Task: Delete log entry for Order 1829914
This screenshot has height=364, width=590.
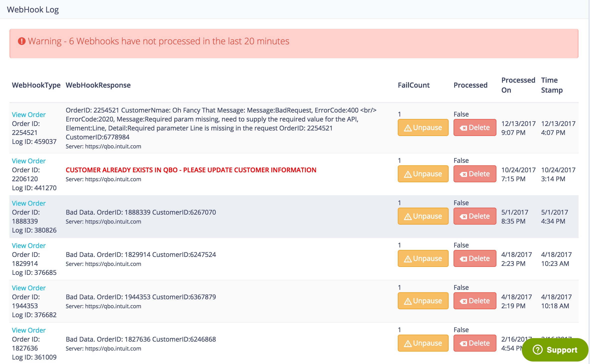Action: (x=474, y=258)
